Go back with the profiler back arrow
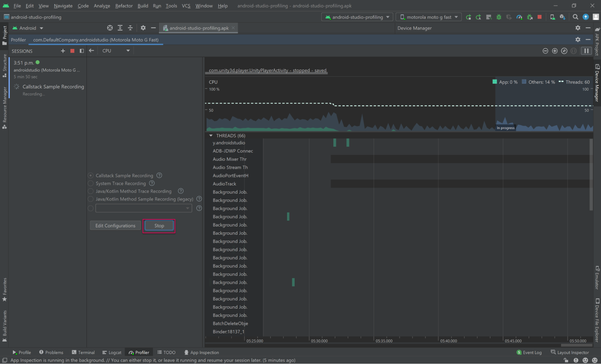Viewport: 601px width, 364px height. tap(91, 51)
